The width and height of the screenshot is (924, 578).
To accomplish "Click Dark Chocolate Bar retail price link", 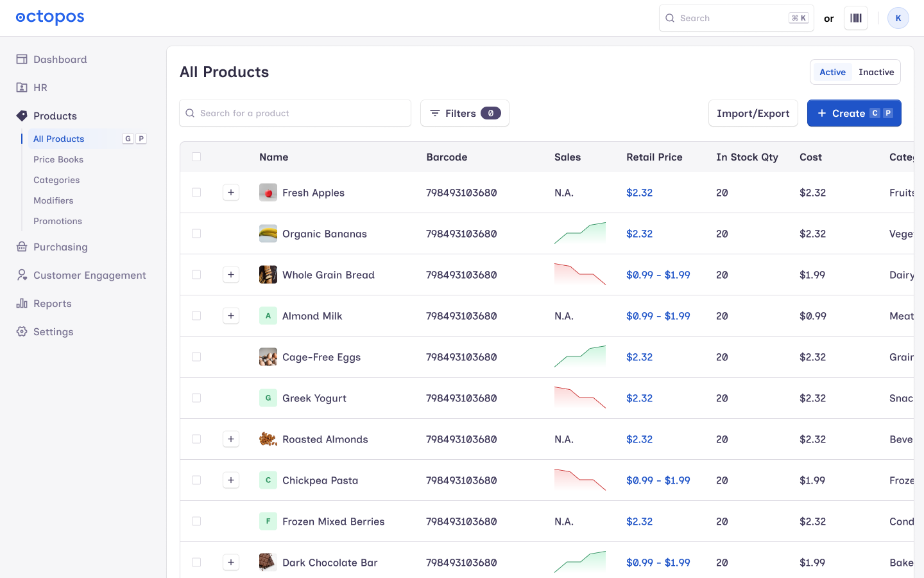I will [x=658, y=563].
